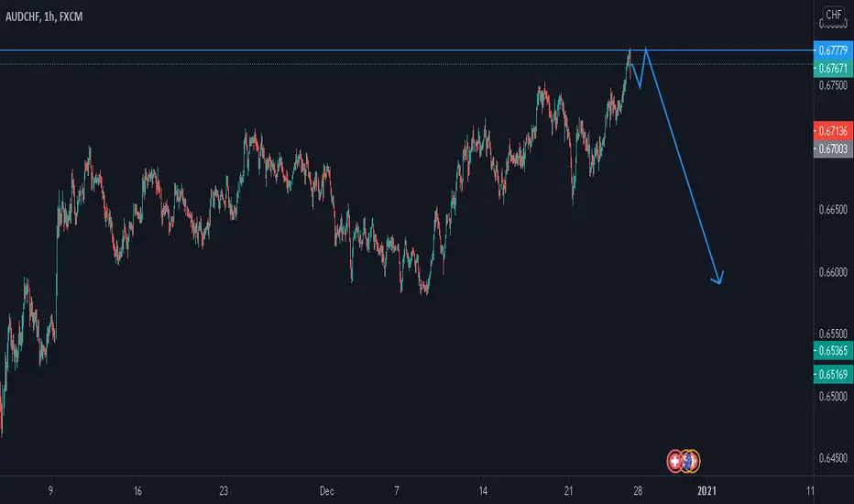Click the 28 date label on time axis
The height and width of the screenshot is (504, 854).
638,491
